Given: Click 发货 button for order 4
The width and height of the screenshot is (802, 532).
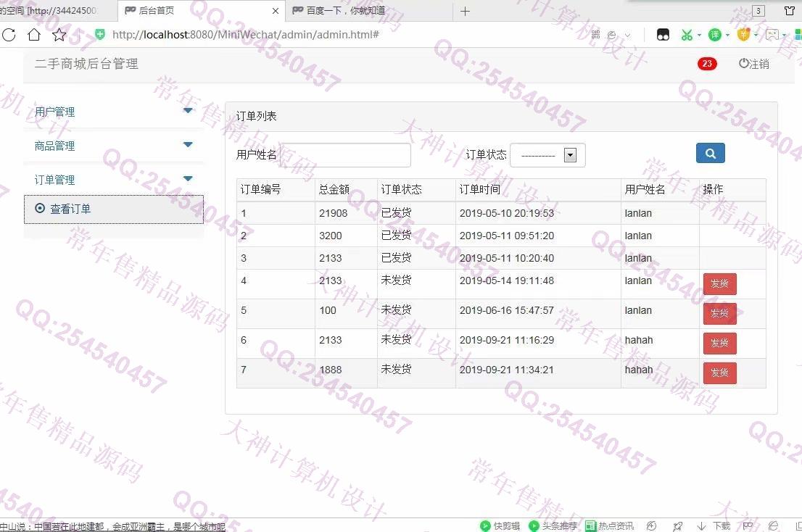Looking at the screenshot, I should click(x=719, y=283).
